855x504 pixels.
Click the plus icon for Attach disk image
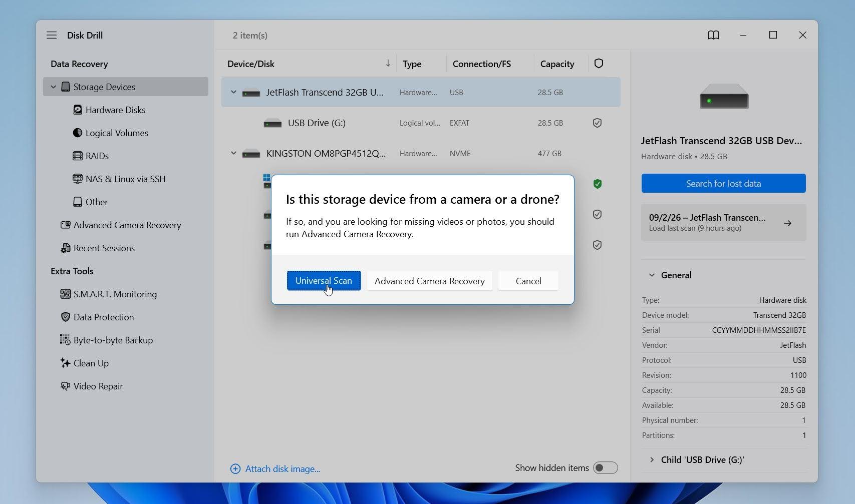click(x=235, y=468)
